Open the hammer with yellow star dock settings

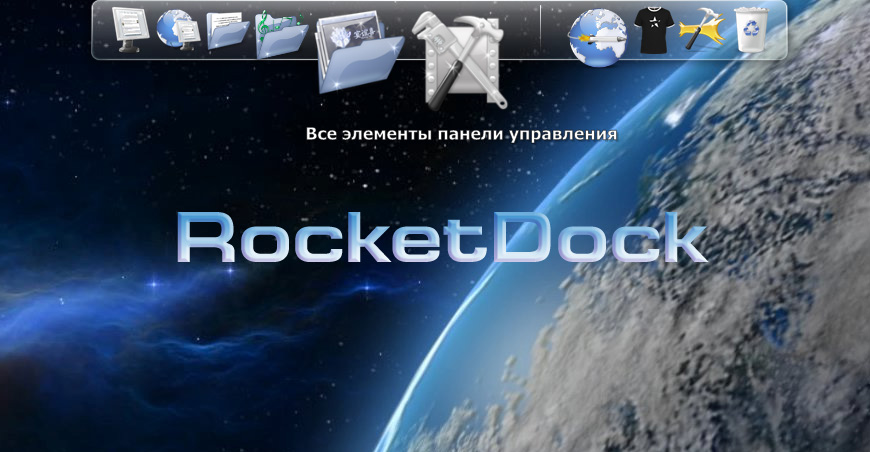click(702, 28)
